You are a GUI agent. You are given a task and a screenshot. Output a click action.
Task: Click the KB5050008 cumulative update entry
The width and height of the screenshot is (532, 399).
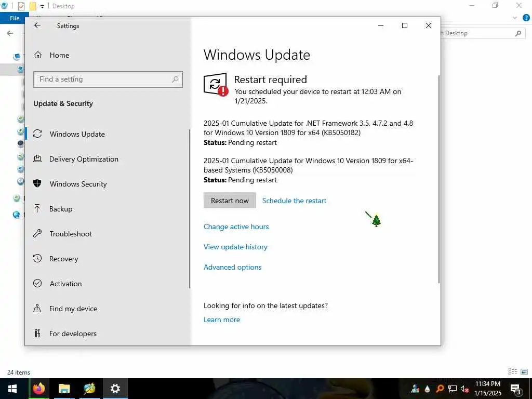point(308,170)
